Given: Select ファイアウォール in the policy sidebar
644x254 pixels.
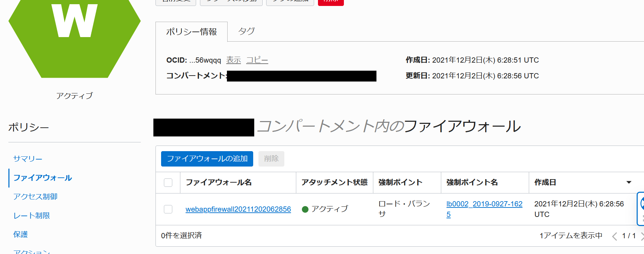Looking at the screenshot, I should point(43,178).
